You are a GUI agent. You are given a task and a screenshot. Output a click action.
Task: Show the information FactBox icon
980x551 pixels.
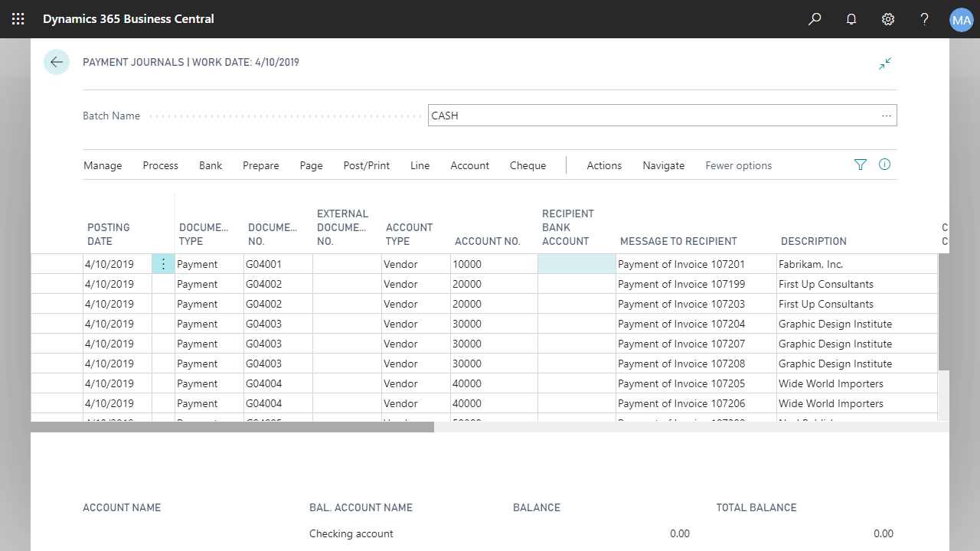pos(885,165)
